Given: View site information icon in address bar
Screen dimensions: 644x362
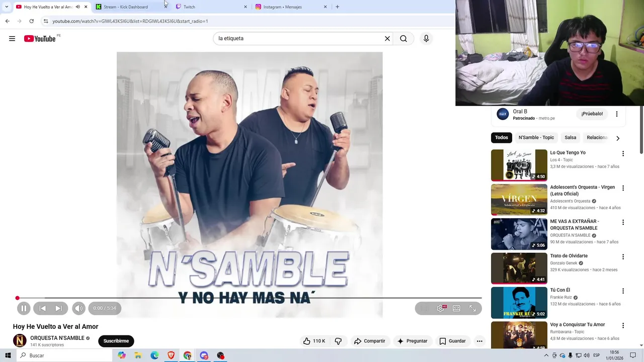Looking at the screenshot, I should (46, 21).
